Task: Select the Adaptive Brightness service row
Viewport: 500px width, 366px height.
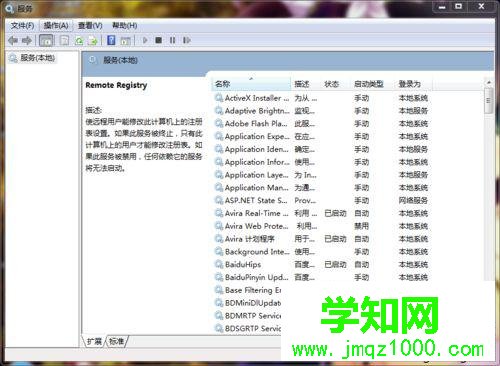Action: (x=322, y=111)
